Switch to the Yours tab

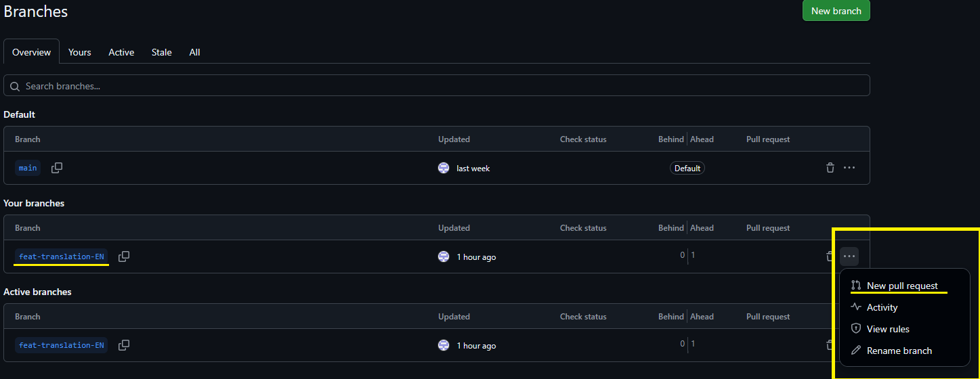tap(79, 52)
